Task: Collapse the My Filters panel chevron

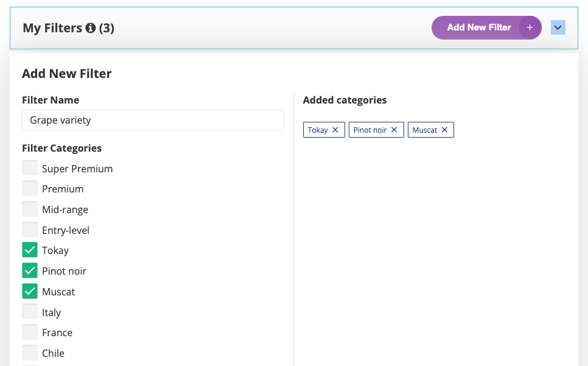Action: (x=558, y=27)
